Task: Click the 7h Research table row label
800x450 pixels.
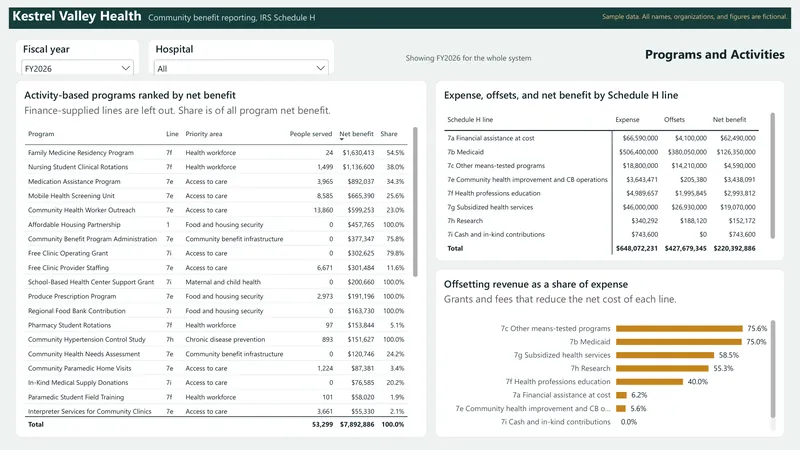Action: click(465, 221)
